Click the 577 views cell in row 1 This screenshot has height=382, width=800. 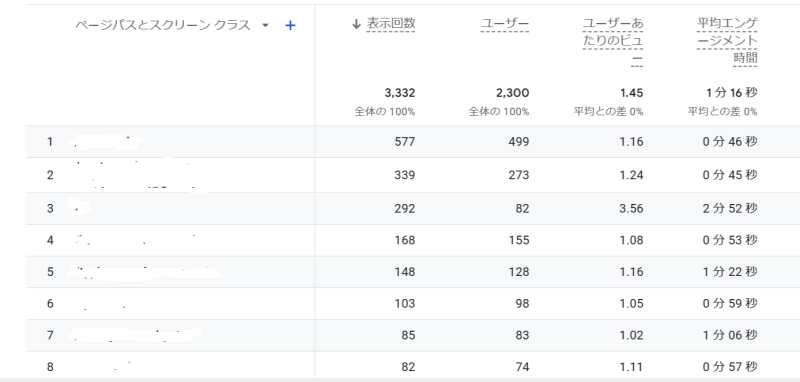click(405, 142)
